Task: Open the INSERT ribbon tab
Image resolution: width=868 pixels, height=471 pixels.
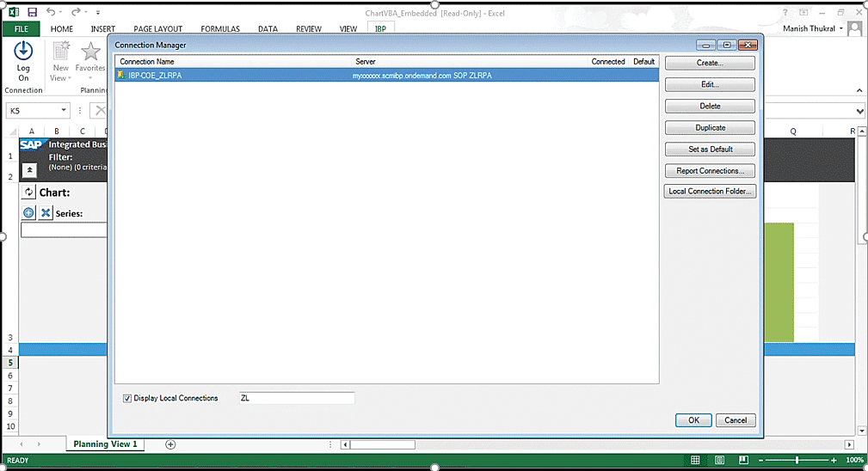Action: [x=103, y=28]
